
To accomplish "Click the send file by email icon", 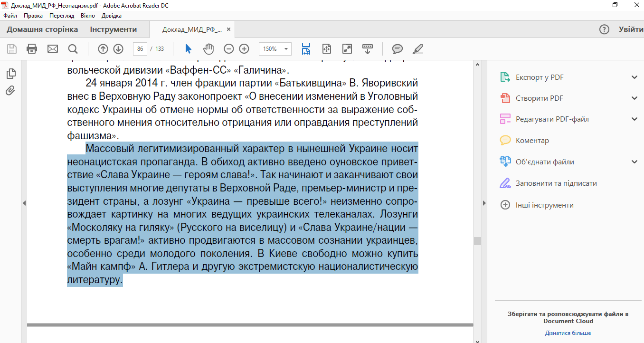I will tap(52, 49).
